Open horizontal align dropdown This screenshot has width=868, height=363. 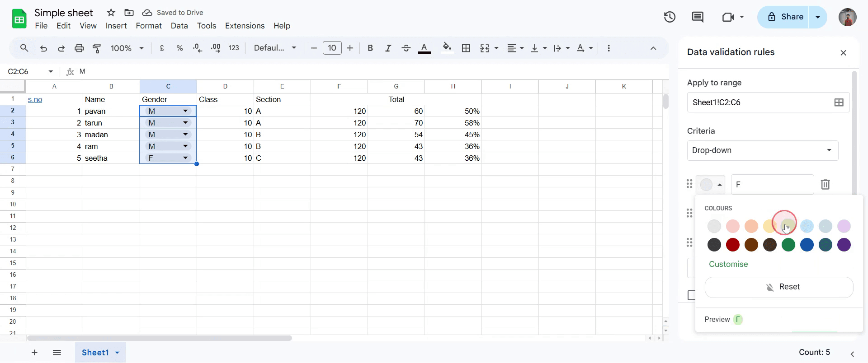tap(515, 48)
